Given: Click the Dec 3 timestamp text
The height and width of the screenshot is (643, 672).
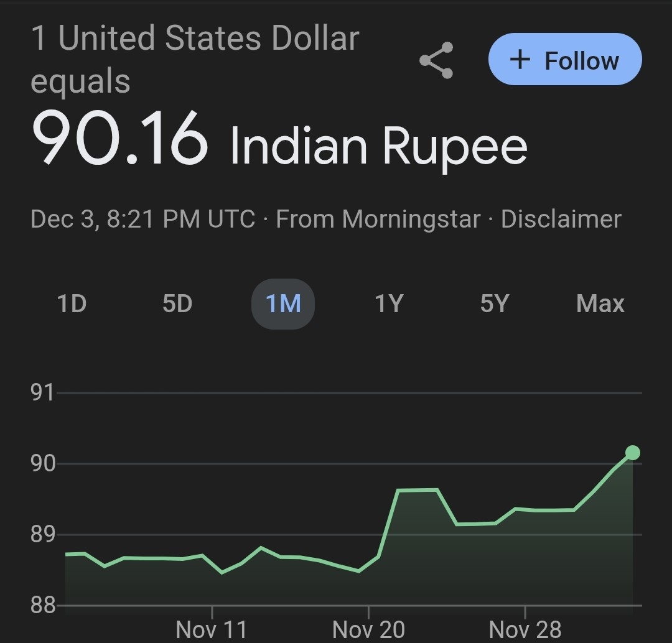Looking at the screenshot, I should pos(142,219).
